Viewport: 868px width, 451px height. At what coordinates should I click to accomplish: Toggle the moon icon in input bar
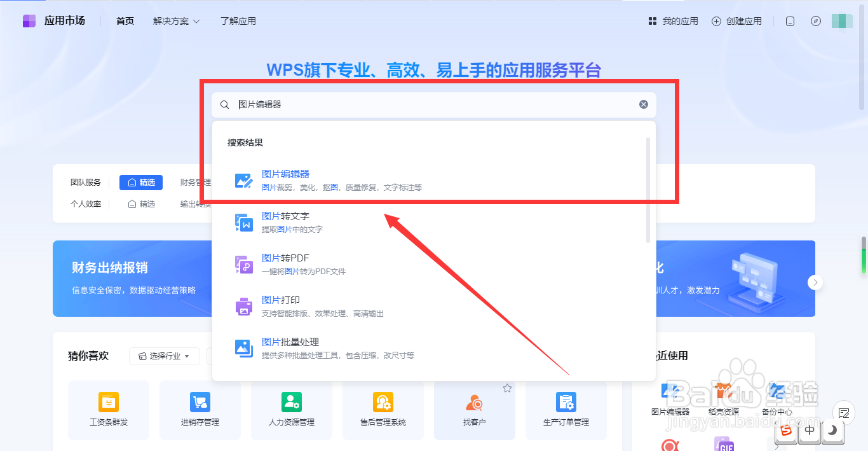coord(832,431)
